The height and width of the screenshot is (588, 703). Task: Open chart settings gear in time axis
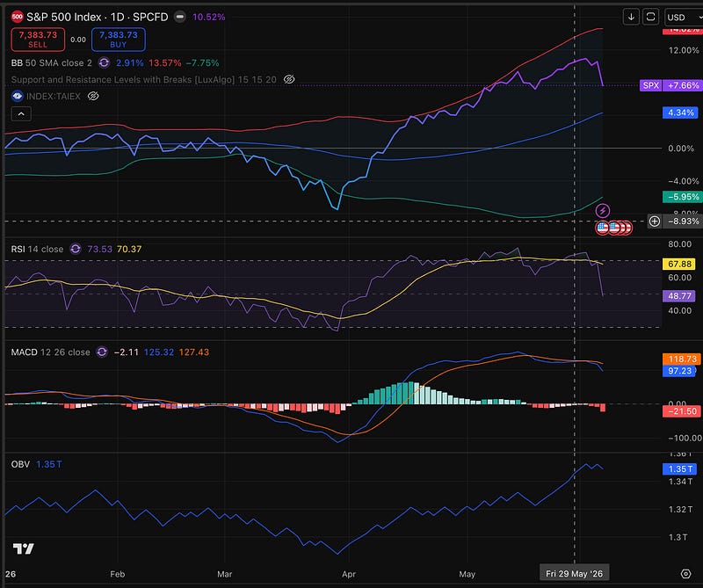tap(685, 574)
